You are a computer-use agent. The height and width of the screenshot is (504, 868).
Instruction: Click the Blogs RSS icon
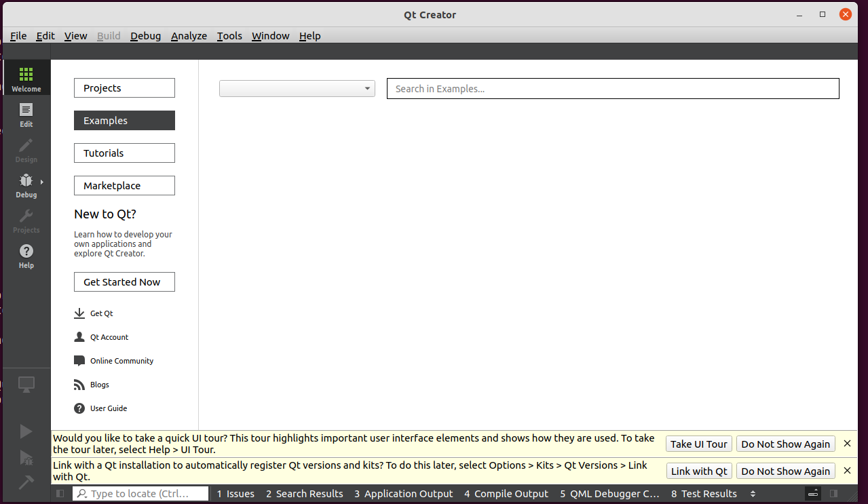(x=79, y=385)
